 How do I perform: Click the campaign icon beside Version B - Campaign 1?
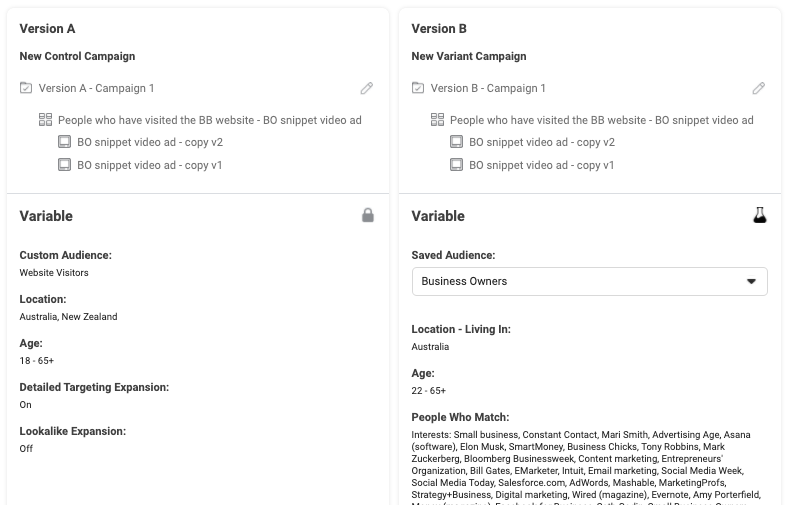point(418,88)
